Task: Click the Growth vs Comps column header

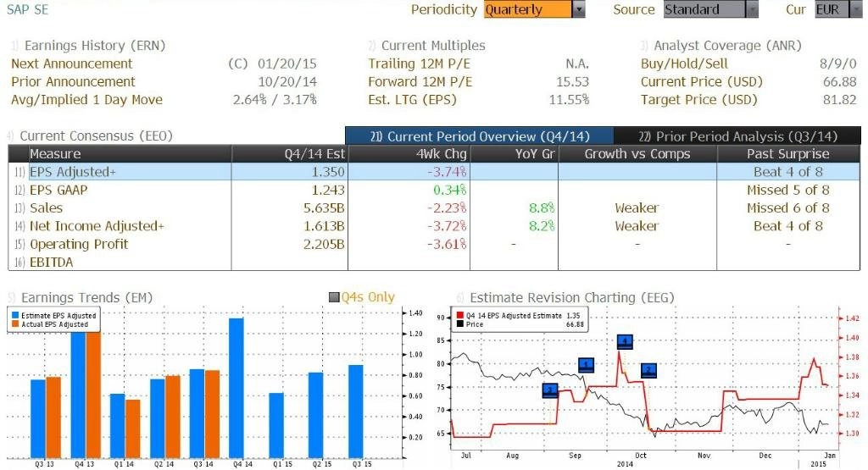Action: coord(637,154)
